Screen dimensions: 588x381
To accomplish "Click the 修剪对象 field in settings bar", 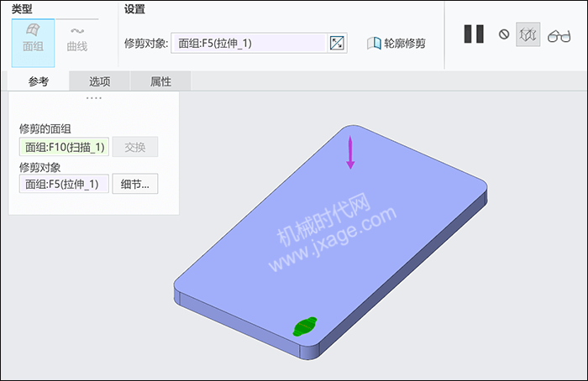I will (249, 43).
